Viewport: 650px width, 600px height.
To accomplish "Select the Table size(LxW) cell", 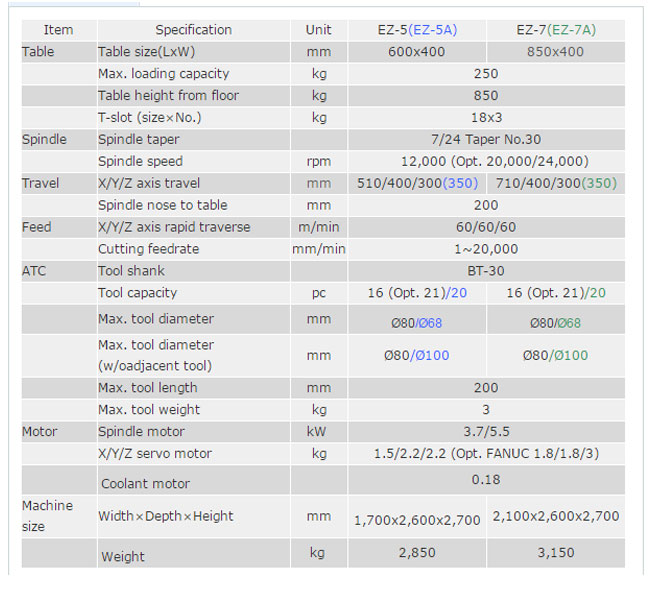I will pos(149,52).
